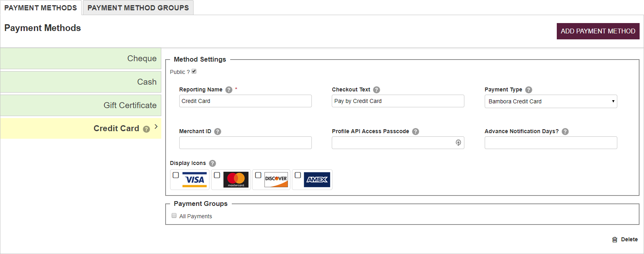Tick the All Payments group checkbox
The image size is (644, 254).
(x=174, y=216)
